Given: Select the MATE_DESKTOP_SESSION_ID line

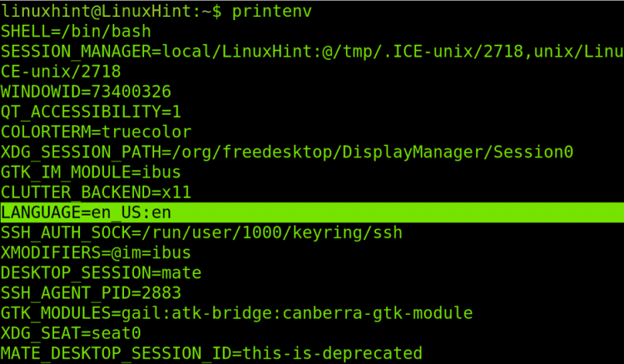Looking at the screenshot, I should tap(211, 354).
